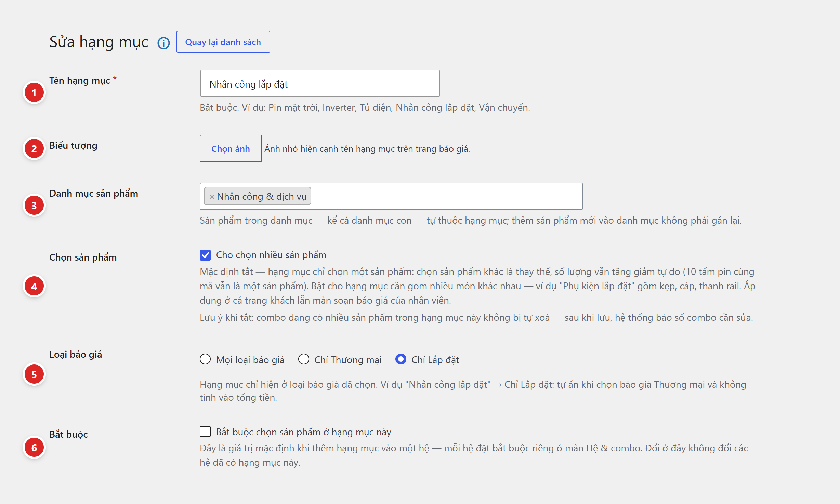Click the Chọn sản phẩm label
This screenshot has height=504, width=840.
point(83,257)
